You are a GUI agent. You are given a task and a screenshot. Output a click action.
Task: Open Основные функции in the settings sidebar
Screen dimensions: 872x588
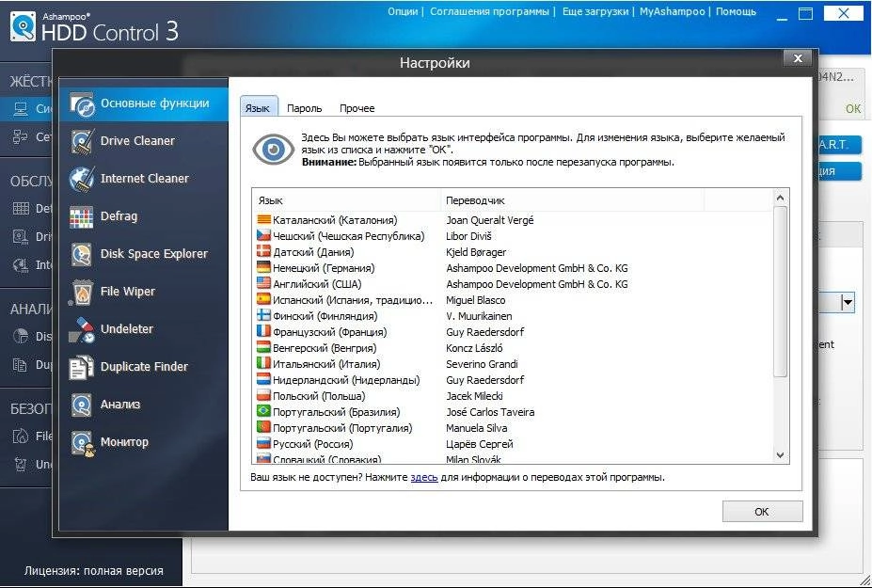pos(144,104)
